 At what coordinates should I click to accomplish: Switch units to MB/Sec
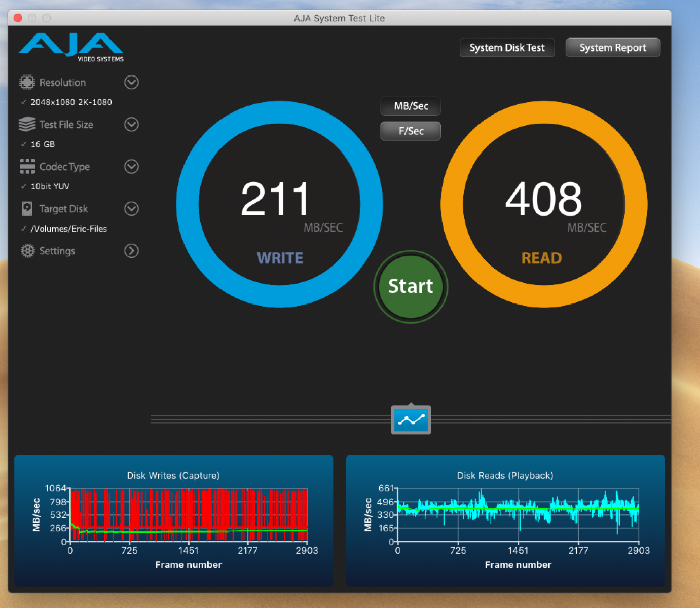[x=411, y=106]
